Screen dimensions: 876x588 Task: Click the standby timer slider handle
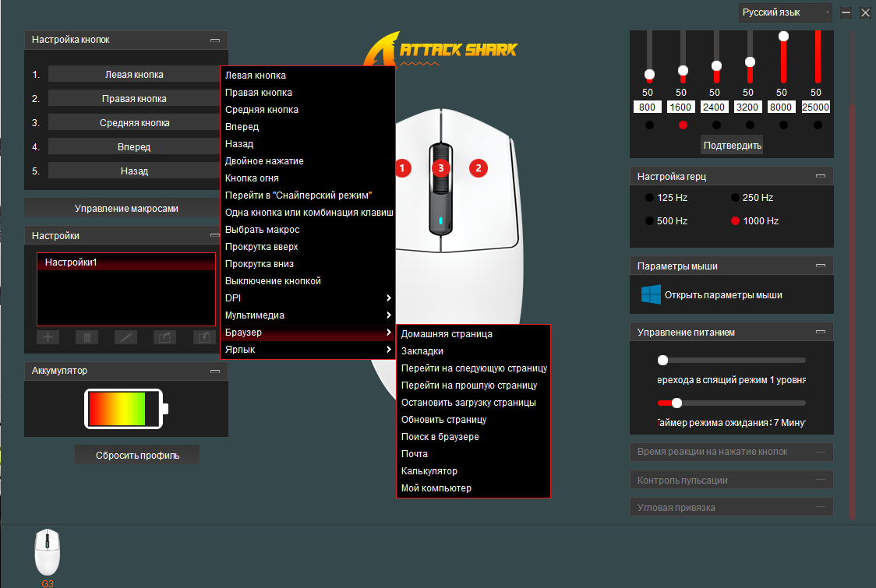tap(676, 403)
